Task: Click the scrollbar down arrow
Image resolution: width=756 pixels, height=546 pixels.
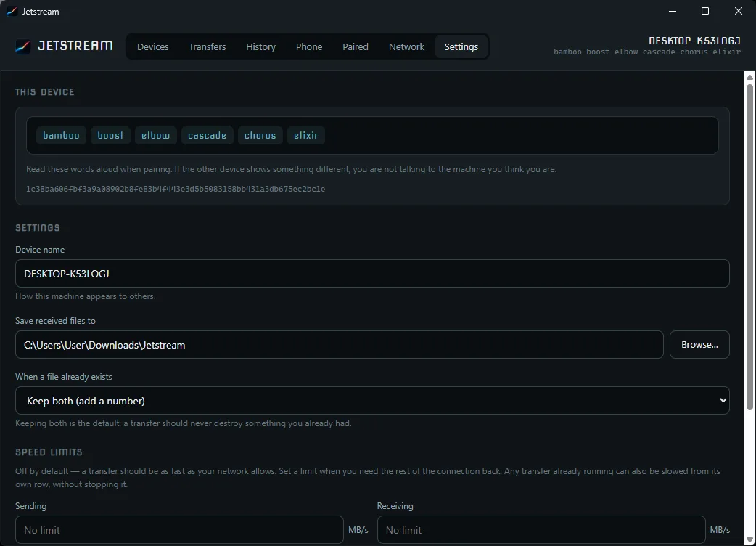Action: click(749, 540)
